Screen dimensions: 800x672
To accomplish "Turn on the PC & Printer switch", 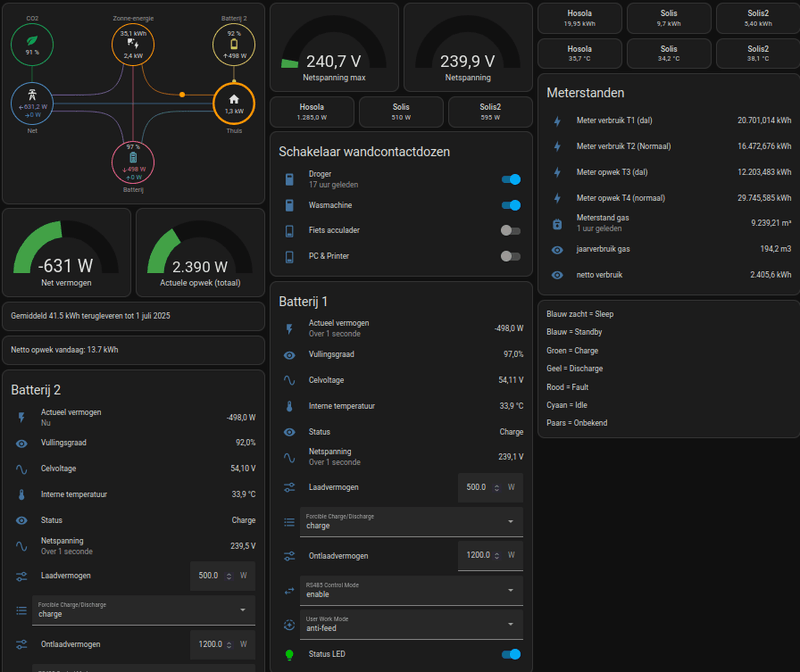I will (511, 256).
